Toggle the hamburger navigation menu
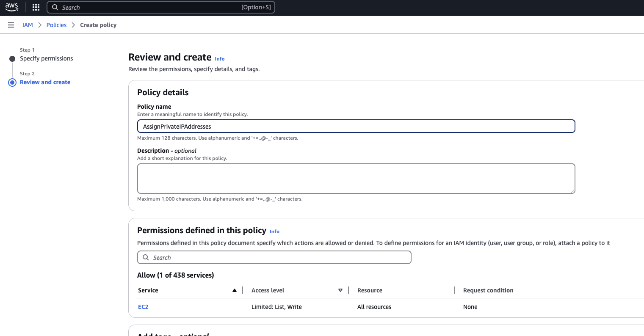 [x=11, y=25]
